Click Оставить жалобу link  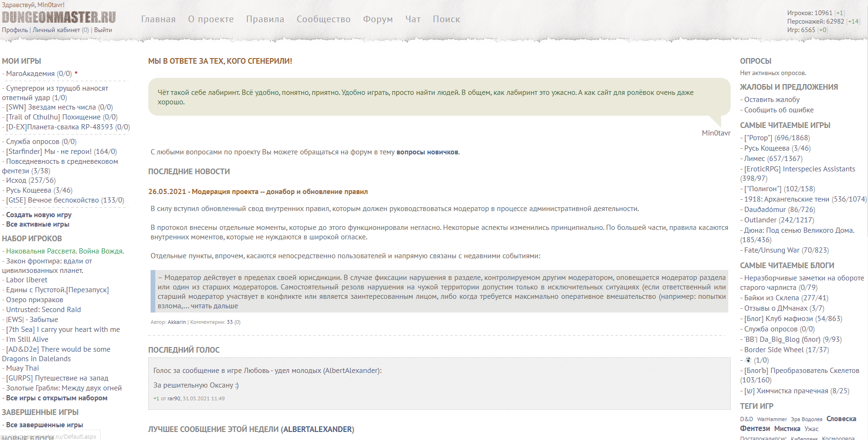772,100
